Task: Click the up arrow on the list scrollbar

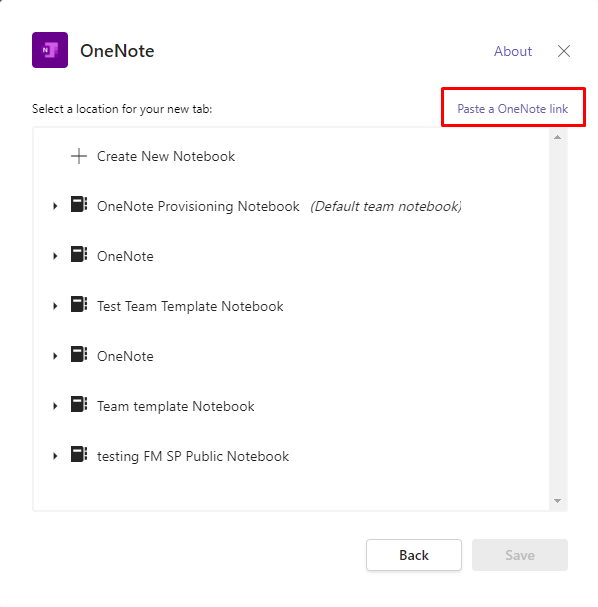Action: (557, 137)
